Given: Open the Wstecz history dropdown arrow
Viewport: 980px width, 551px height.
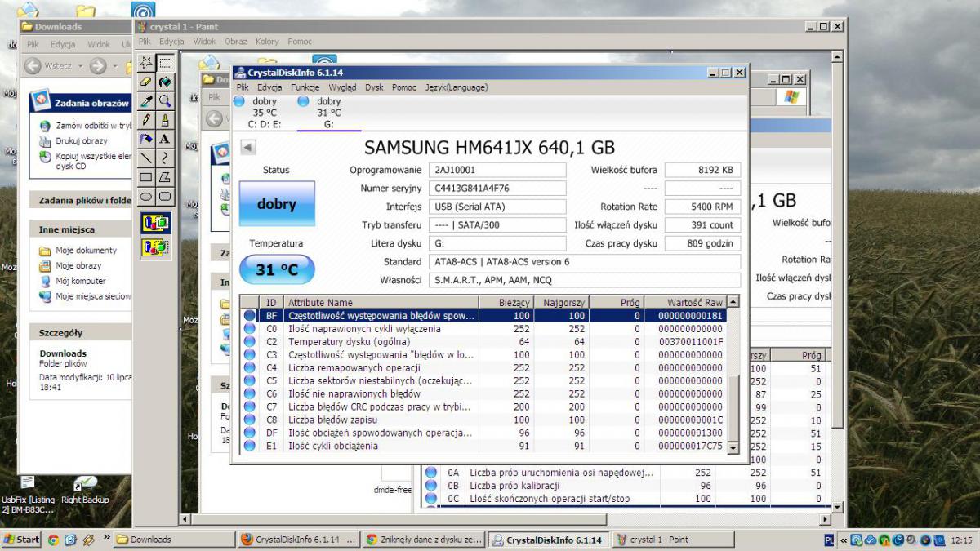Looking at the screenshot, I should 78,66.
